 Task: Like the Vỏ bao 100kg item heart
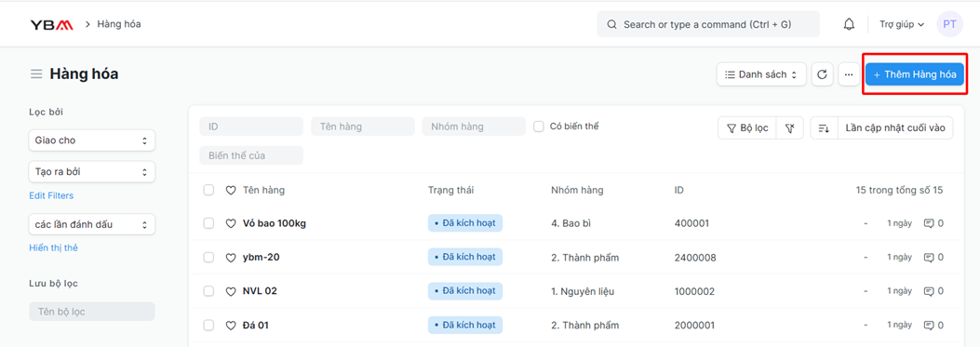tap(231, 223)
